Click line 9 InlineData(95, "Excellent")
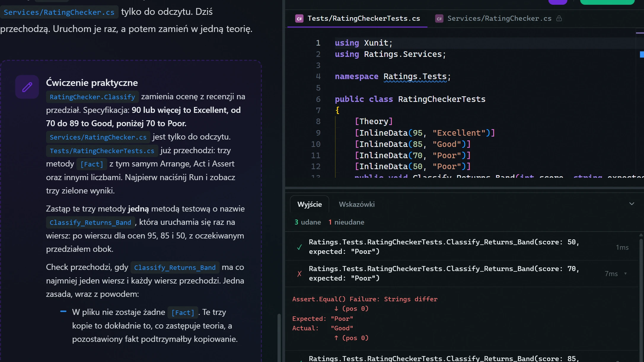 click(425, 133)
